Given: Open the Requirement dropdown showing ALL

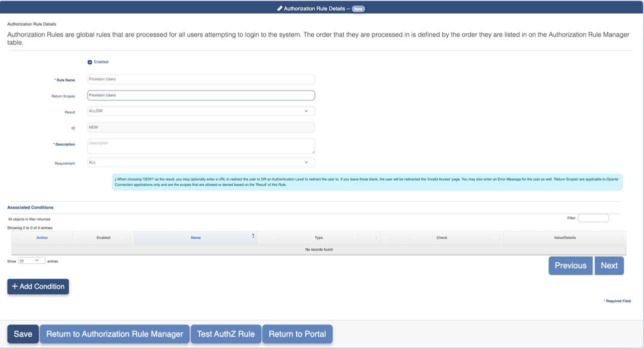Looking at the screenshot, I should [201, 162].
